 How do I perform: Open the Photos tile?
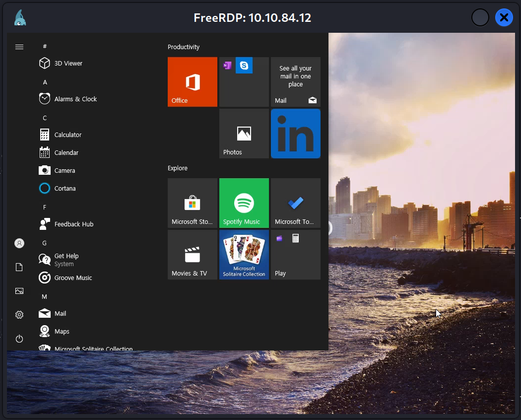click(x=244, y=134)
